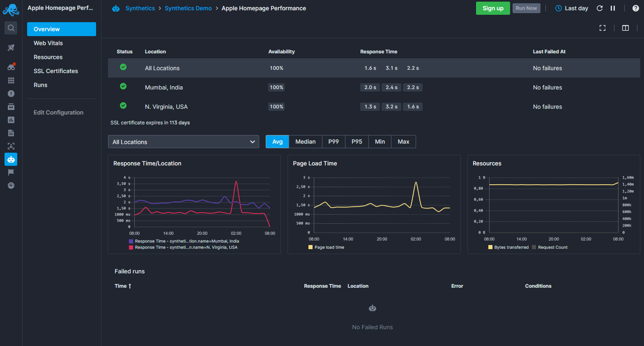Open the document icon in sidebar
Image resolution: width=644 pixels, height=346 pixels.
tap(11, 133)
